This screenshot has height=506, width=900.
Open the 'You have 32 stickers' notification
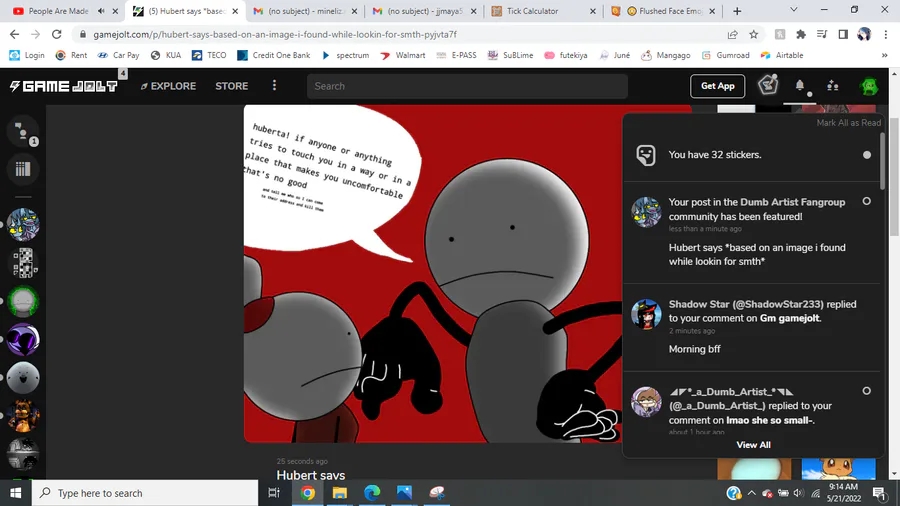tap(752, 155)
